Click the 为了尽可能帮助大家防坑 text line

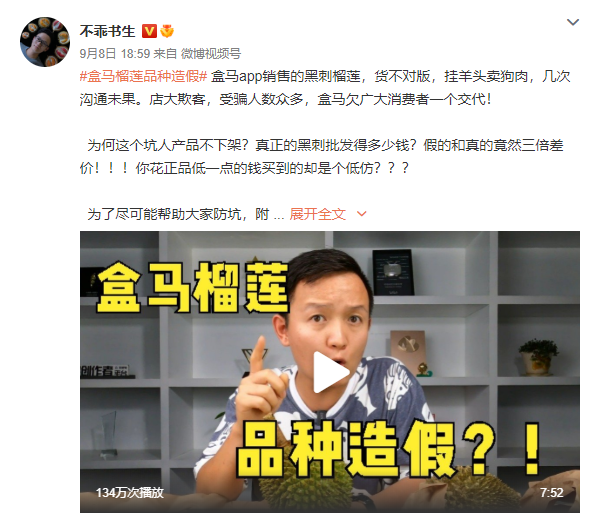[178, 214]
